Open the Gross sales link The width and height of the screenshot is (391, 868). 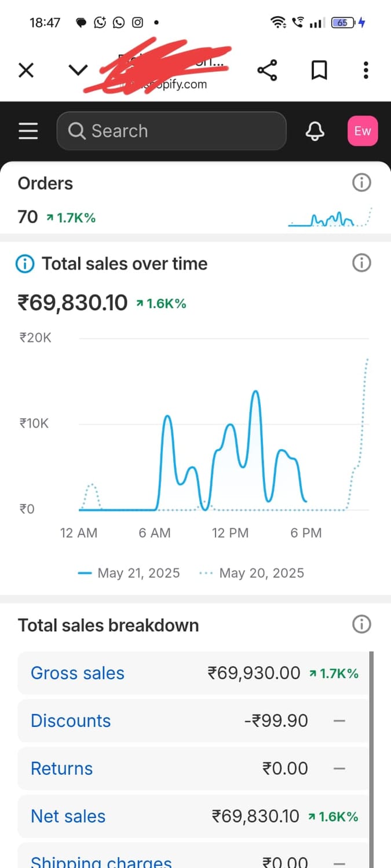click(x=77, y=673)
